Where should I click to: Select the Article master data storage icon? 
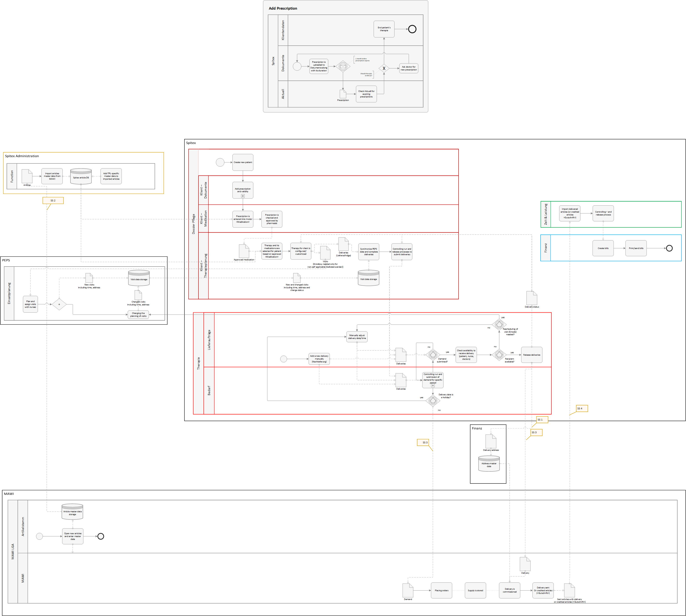point(72,511)
